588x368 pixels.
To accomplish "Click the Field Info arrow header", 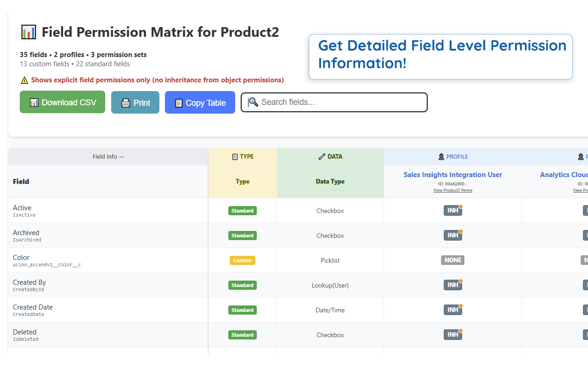I will [108, 157].
